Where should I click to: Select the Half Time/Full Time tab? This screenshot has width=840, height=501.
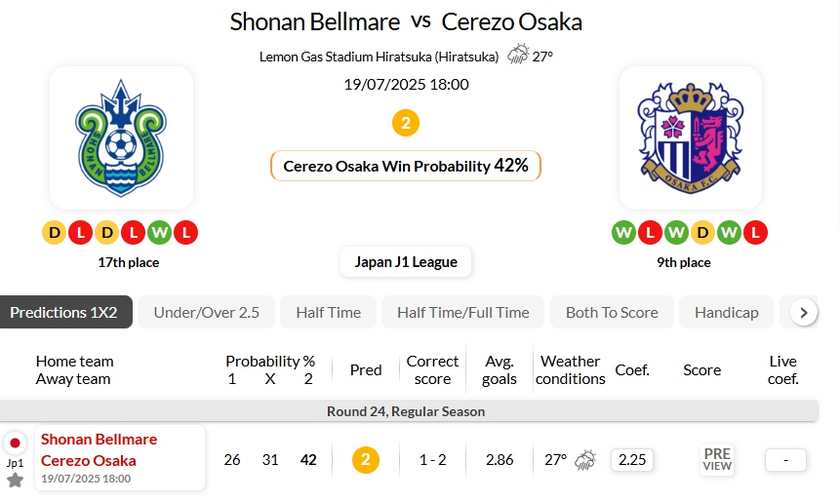pyautogui.click(x=463, y=312)
